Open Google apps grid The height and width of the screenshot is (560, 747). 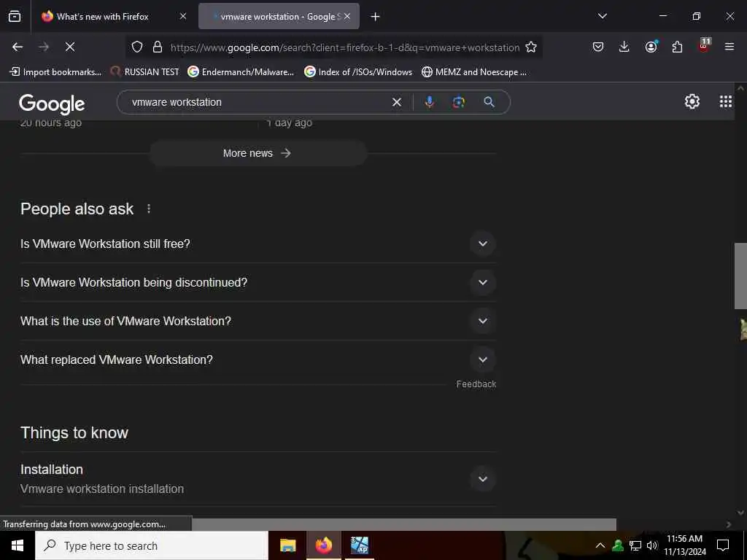pos(726,101)
